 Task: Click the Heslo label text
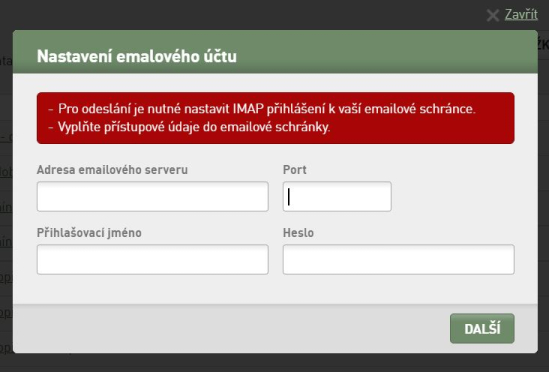pos(298,233)
